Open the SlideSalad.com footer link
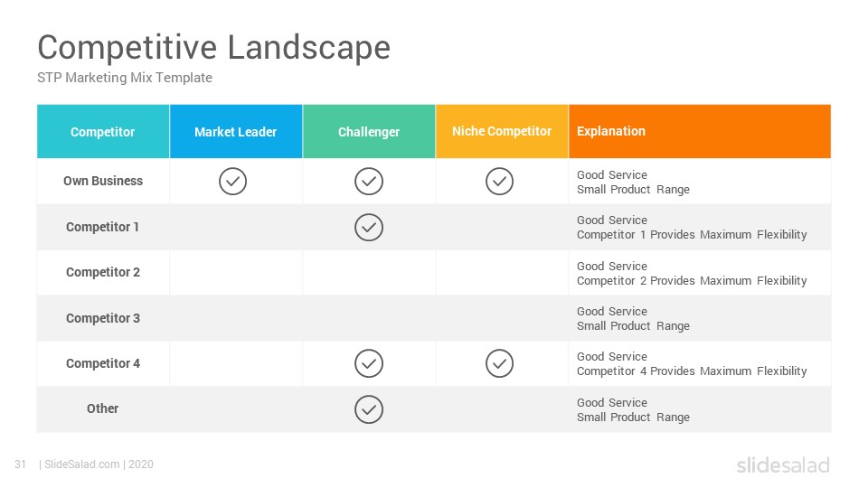 click(82, 465)
